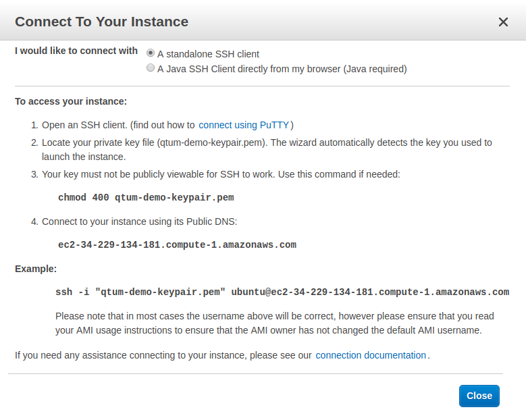This screenshot has height=420, width=526.
Task: Click the 'Connect To Your Instance' title
Action: point(102,22)
